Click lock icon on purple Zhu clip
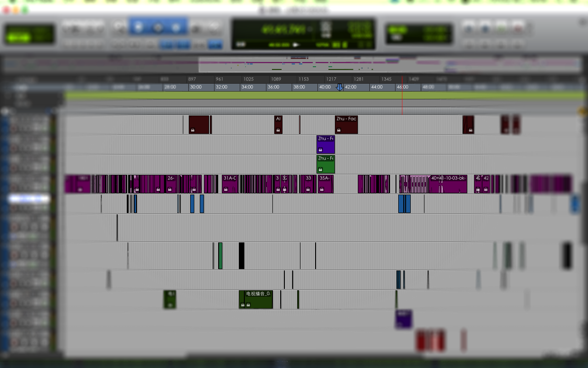This screenshot has height=368, width=588. pos(320,150)
